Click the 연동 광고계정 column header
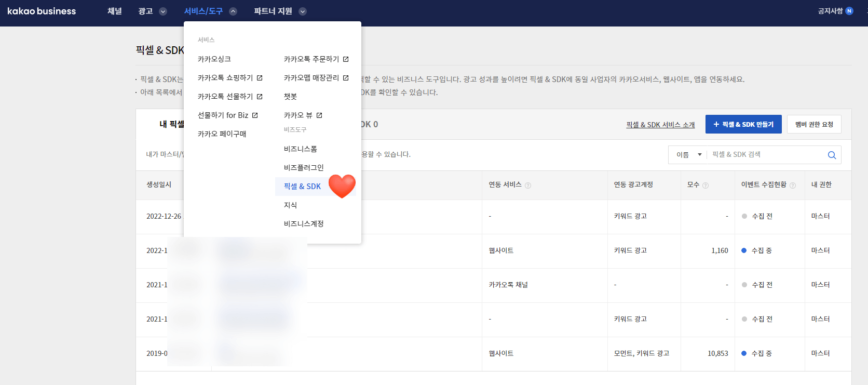Viewport: 868px width, 385px height. click(x=633, y=184)
